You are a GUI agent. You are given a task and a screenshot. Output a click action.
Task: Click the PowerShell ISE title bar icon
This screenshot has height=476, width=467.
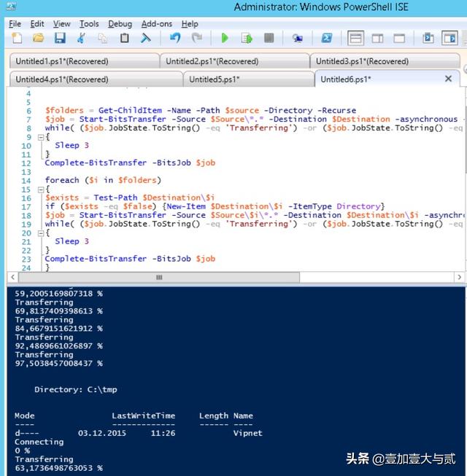coord(11,6)
